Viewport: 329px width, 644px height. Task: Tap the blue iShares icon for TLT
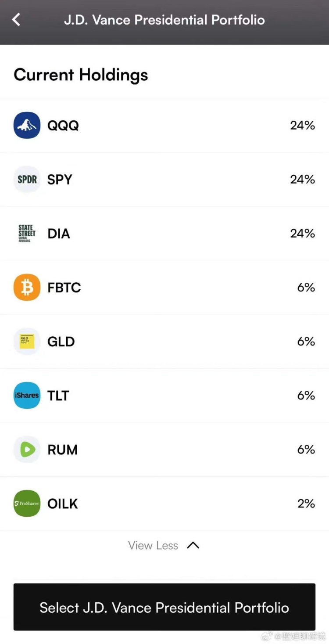[27, 396]
